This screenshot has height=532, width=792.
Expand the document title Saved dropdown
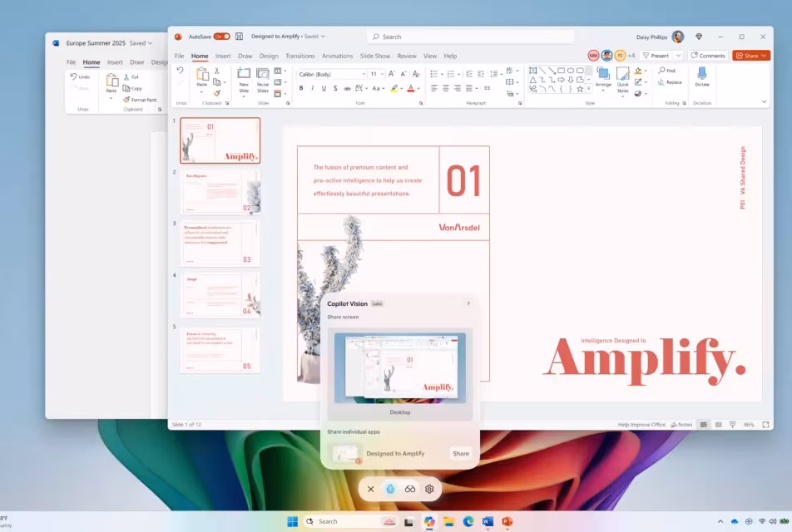324,37
